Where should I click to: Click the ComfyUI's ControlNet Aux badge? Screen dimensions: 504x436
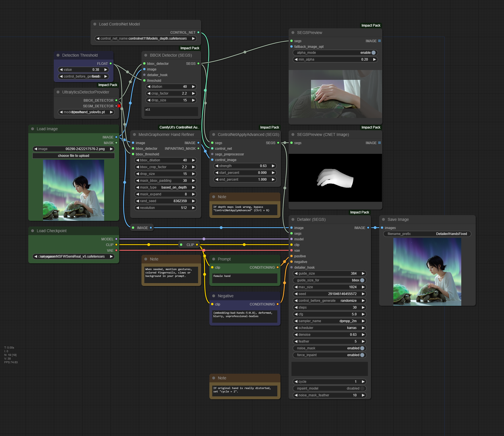(x=179, y=127)
